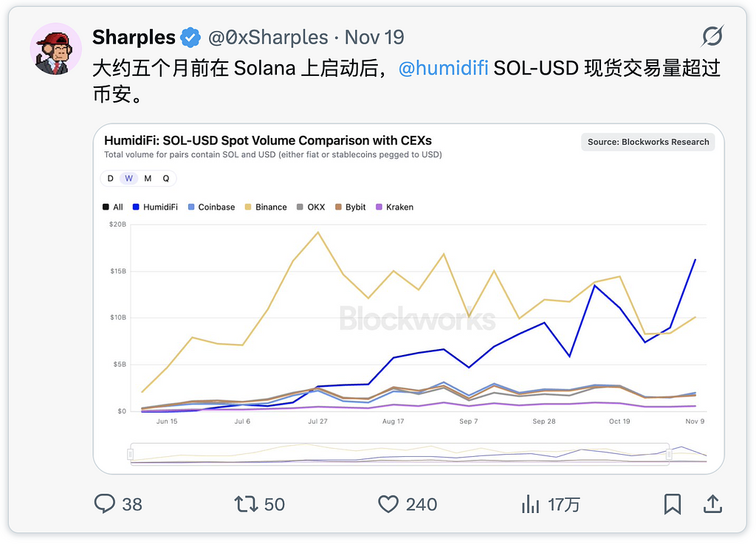Viewport: 756px width, 544px height.
Task: Toggle the Kraken legend series
Action: 394,207
